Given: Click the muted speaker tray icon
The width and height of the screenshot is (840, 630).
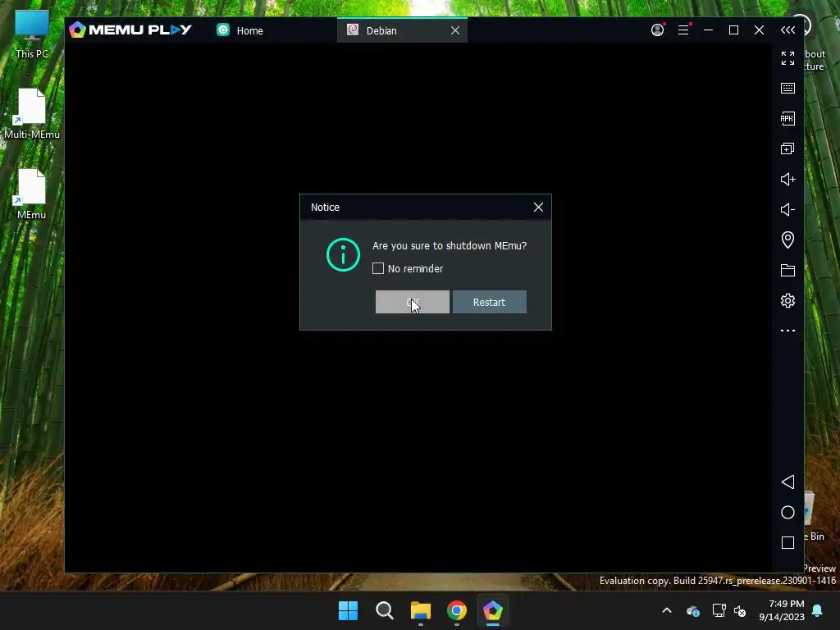Looking at the screenshot, I should [741, 610].
